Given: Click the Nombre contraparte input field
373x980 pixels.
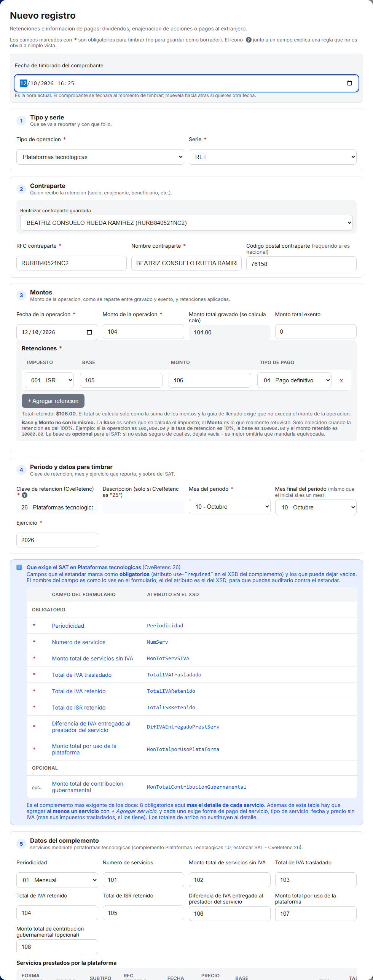Looking at the screenshot, I should [x=186, y=263].
